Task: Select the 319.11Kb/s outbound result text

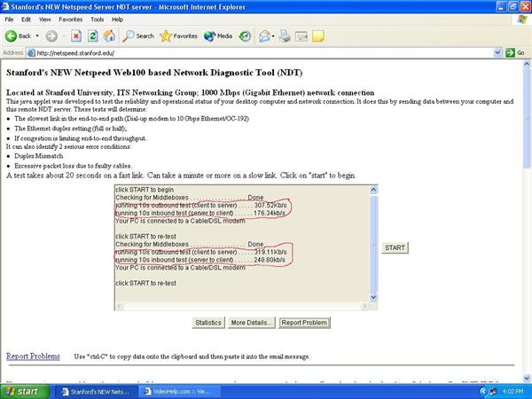Action: pyautogui.click(x=270, y=252)
